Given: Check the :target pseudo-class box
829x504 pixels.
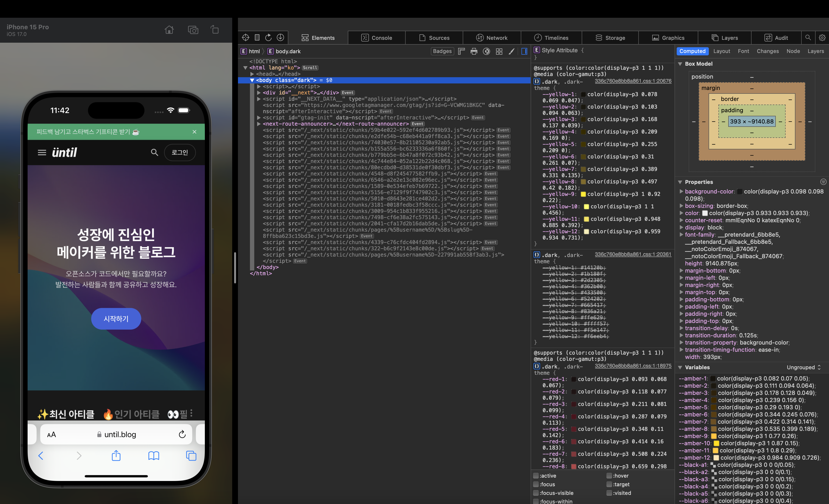Looking at the screenshot, I should [609, 485].
